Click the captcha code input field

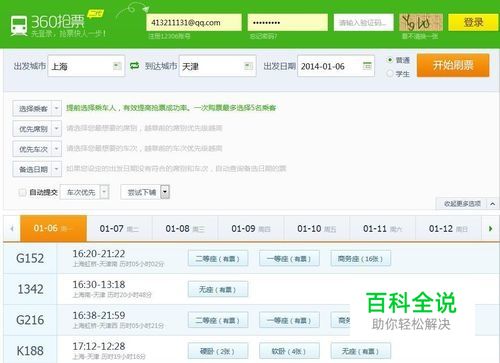(364, 22)
